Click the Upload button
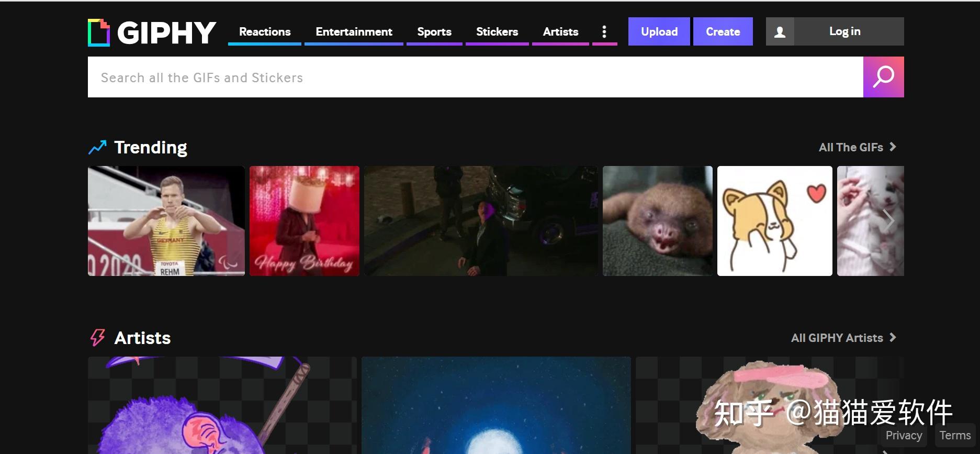 point(659,31)
